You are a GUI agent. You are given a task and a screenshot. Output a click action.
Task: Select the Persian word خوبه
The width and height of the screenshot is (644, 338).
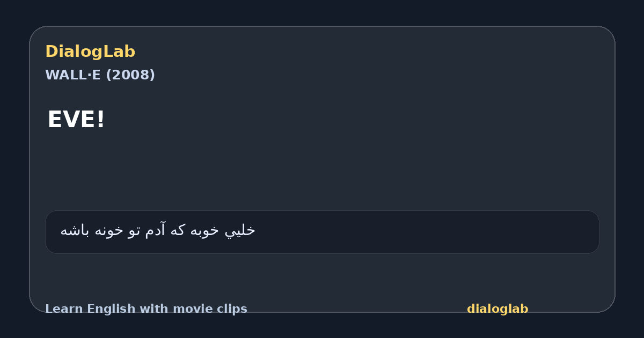(x=204, y=230)
